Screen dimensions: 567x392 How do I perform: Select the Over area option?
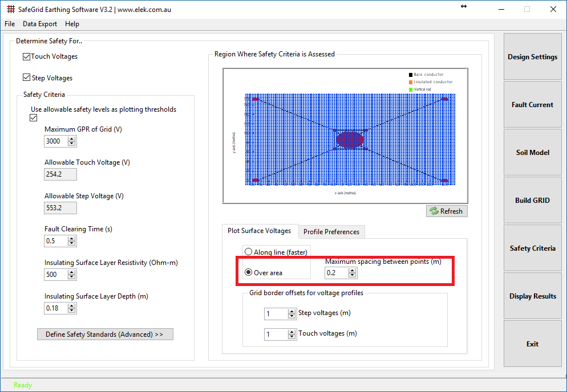pos(249,272)
